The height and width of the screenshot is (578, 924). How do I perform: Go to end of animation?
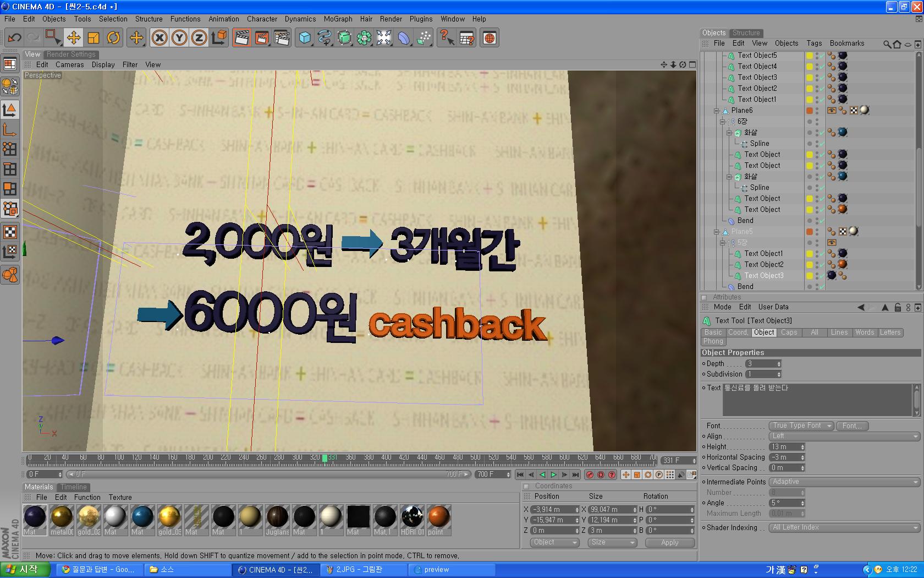(575, 475)
